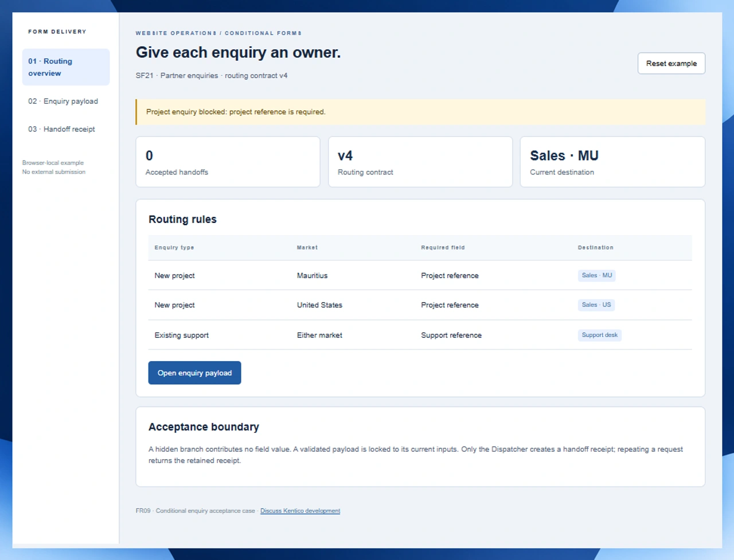Follow the Discuss Kentico development link
734x560 pixels.
[x=300, y=511]
